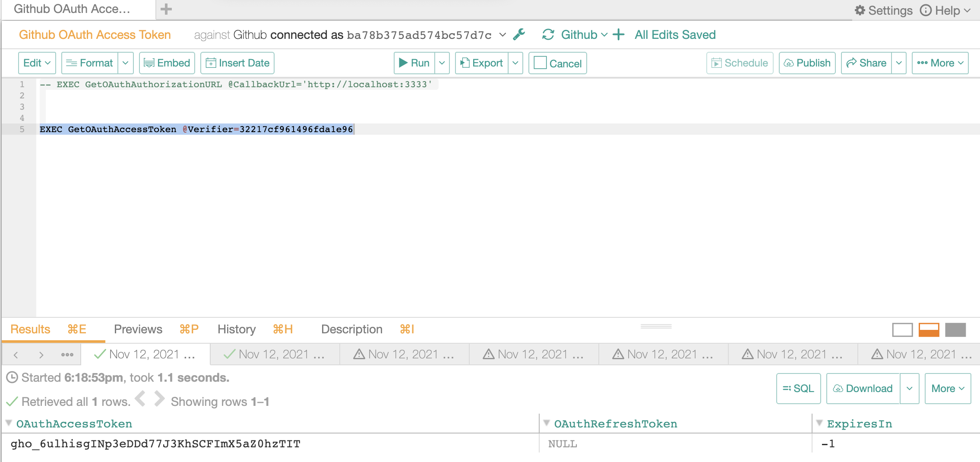Switch to Description tab
980x462 pixels.
point(352,329)
